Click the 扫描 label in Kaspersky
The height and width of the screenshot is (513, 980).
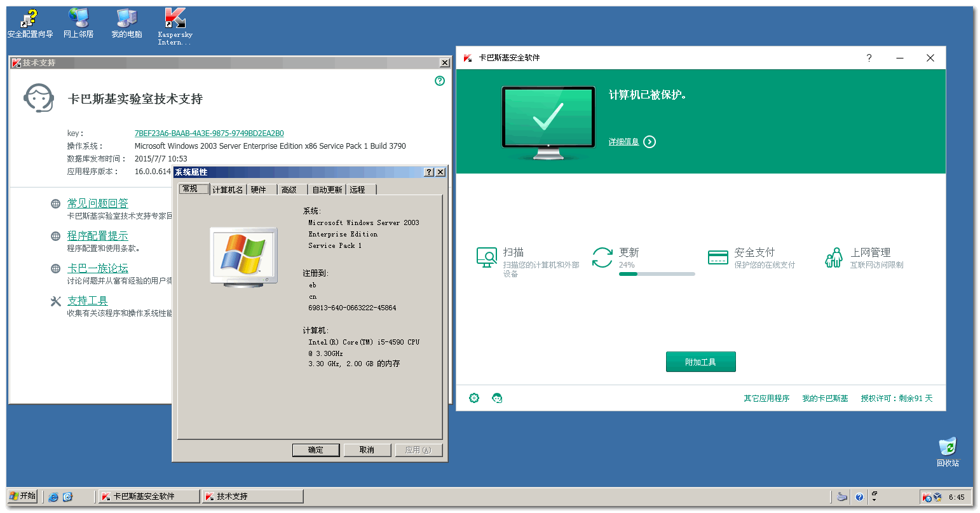tap(514, 252)
